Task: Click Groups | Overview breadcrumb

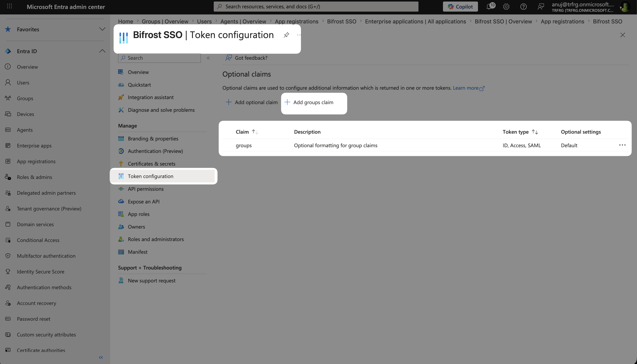Action: [165, 21]
